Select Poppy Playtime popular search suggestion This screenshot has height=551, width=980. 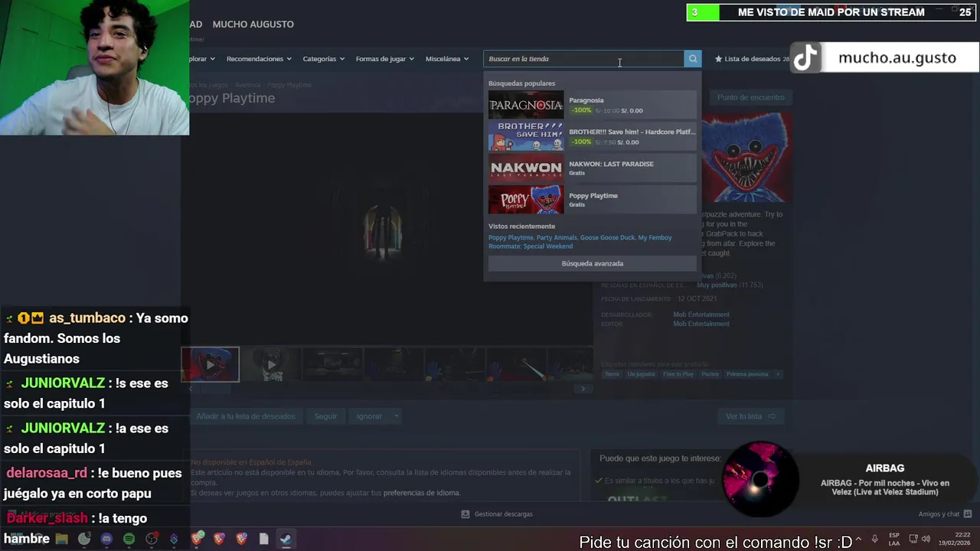click(593, 200)
